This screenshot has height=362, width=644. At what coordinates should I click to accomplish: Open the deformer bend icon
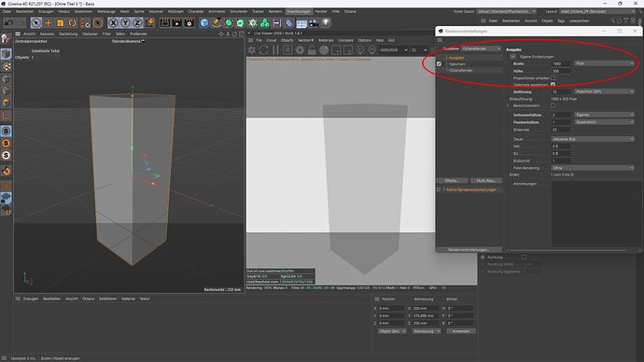tap(289, 23)
